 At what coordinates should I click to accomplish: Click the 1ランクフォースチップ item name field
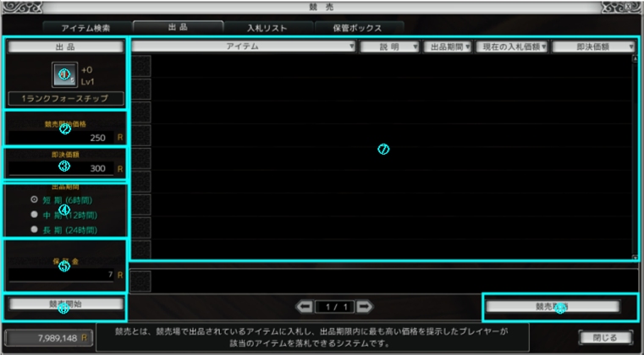65,99
